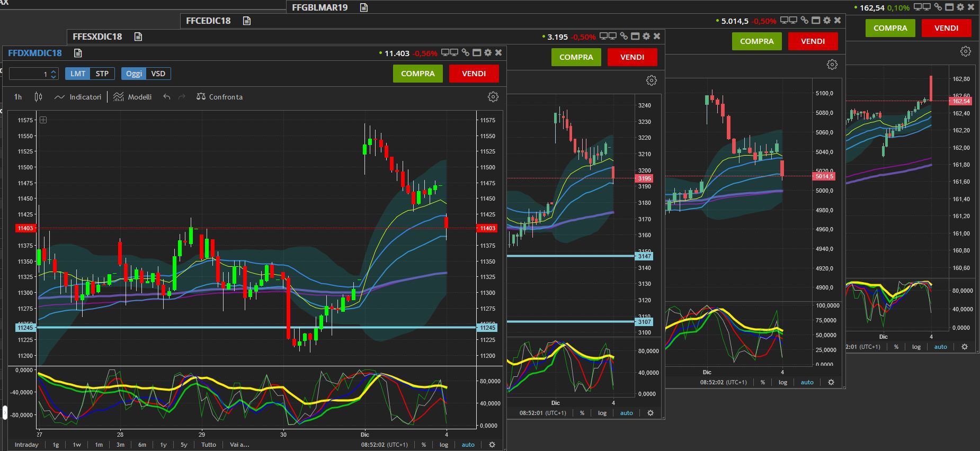This screenshot has height=451, width=980.
Task: Click multi-monitor icon in FFGBLMAR19 window
Action: point(922,7)
